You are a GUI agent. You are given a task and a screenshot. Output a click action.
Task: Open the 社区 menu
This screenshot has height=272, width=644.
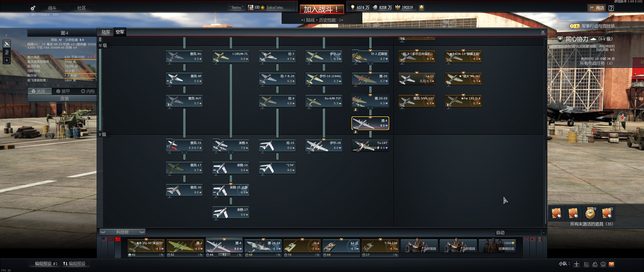81,8
